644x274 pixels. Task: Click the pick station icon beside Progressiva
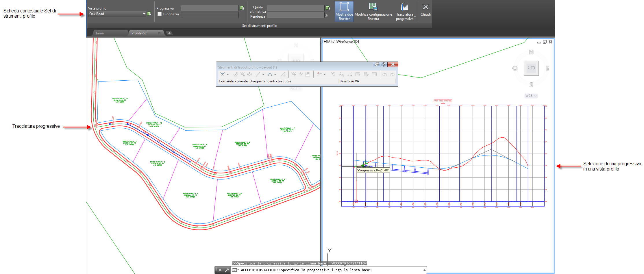pyautogui.click(x=242, y=8)
